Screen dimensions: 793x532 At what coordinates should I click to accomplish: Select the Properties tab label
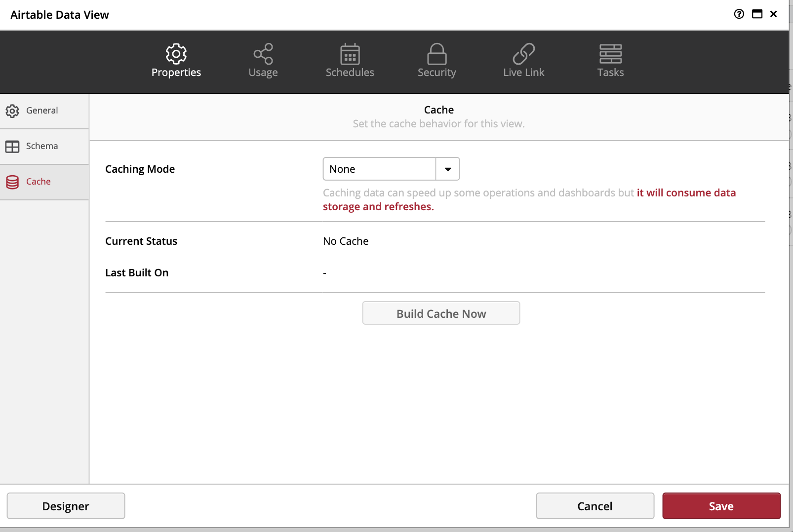pos(176,73)
